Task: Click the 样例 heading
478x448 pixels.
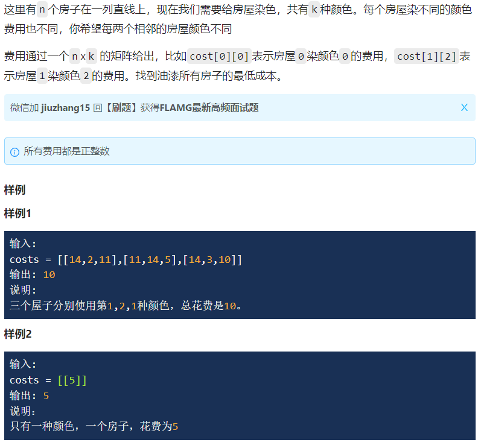Action: tap(14, 190)
